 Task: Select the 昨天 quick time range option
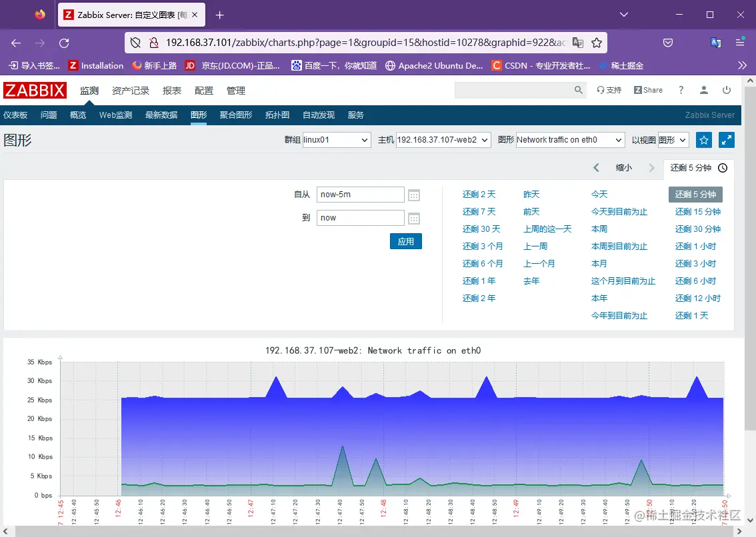point(531,194)
